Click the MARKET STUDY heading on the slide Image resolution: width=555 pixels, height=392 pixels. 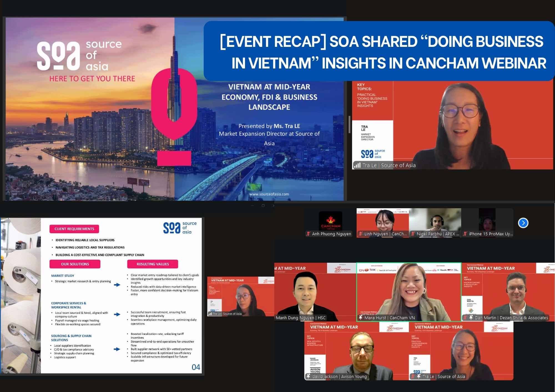coord(62,276)
